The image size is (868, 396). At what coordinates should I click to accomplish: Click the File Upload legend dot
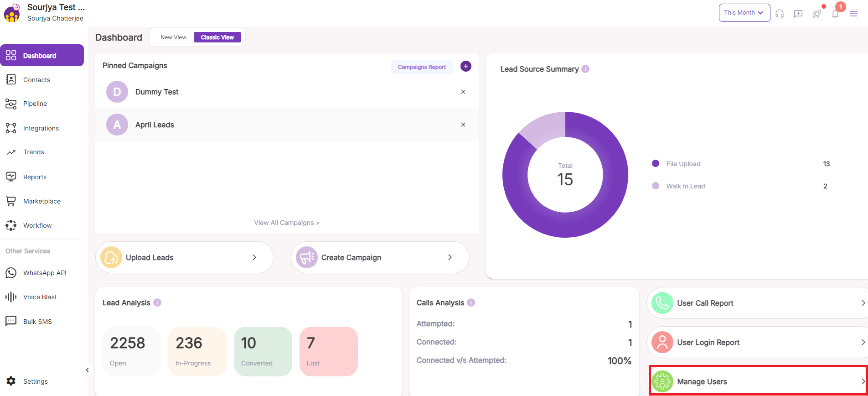click(x=656, y=163)
